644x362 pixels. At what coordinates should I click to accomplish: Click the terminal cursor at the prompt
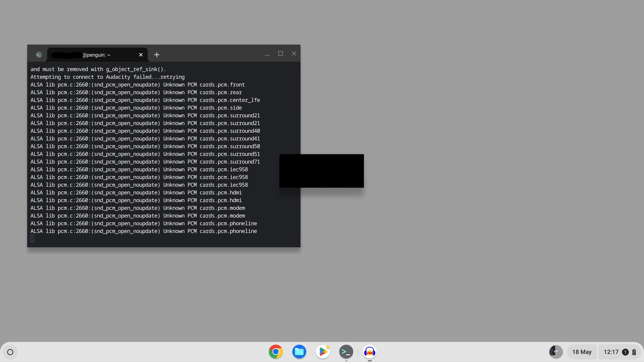point(32,239)
